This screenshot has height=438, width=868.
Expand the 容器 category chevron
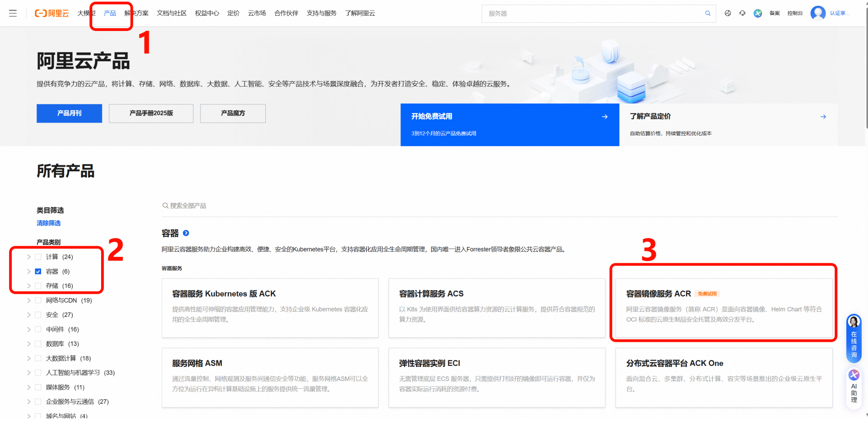pos(29,271)
